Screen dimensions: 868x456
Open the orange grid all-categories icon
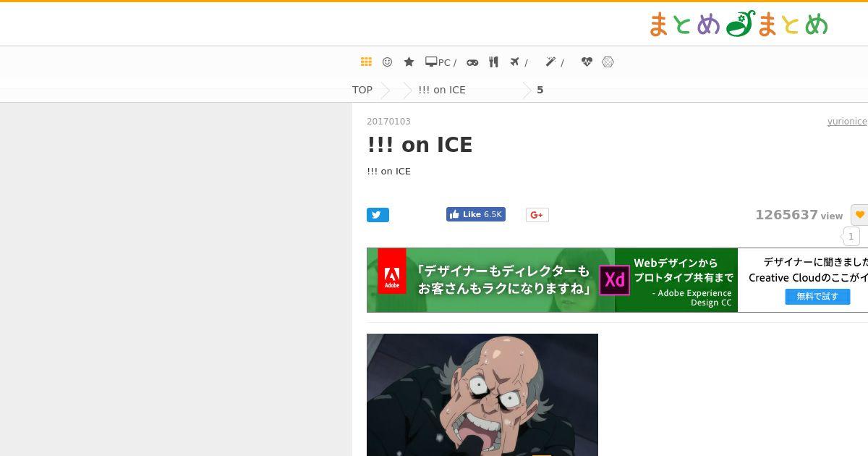(x=366, y=62)
